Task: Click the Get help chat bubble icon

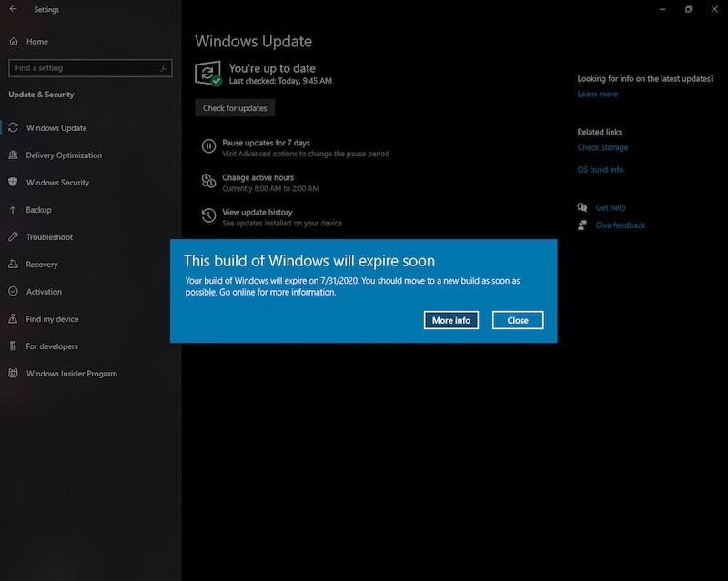Action: 582,207
